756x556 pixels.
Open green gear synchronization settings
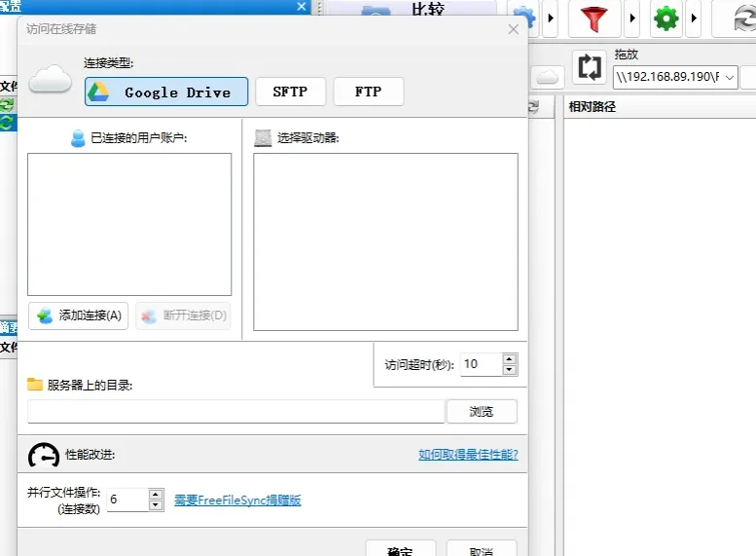tap(666, 19)
